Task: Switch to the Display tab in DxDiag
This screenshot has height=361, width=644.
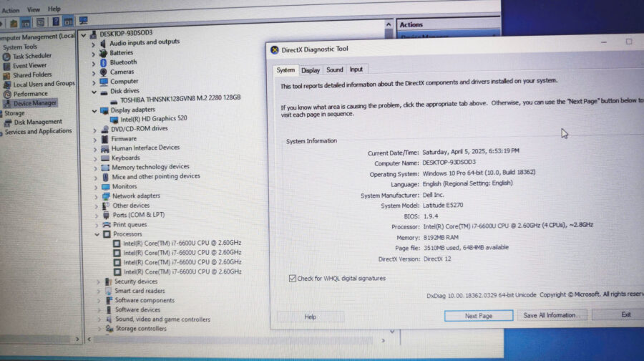Action: click(311, 70)
